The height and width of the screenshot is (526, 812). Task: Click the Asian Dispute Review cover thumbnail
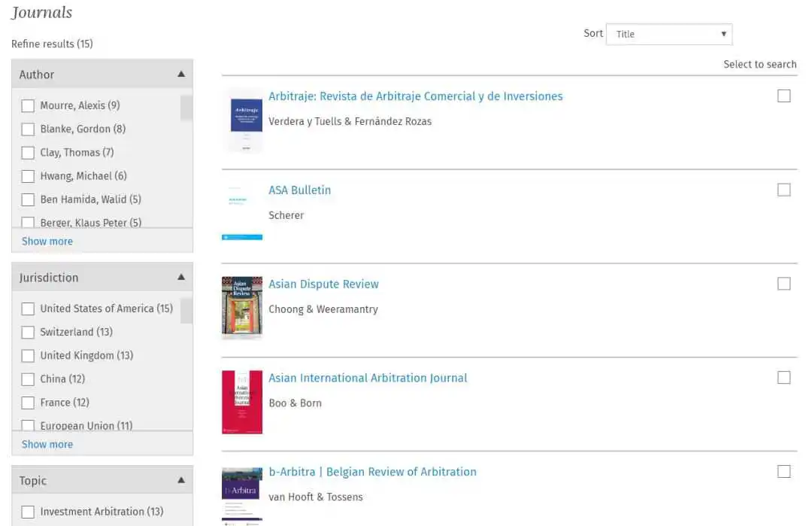242,307
